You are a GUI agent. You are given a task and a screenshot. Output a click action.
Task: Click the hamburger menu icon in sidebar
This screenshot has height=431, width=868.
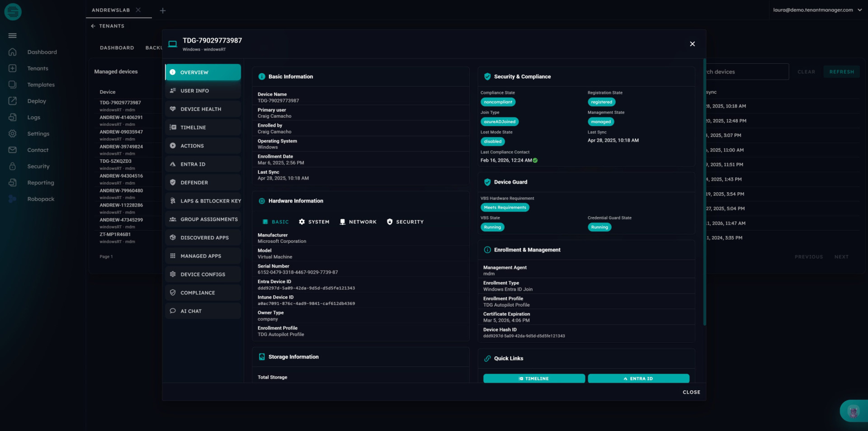[x=13, y=36]
